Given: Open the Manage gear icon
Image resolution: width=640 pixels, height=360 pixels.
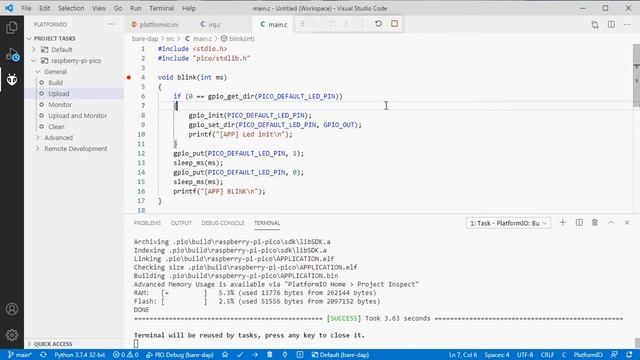Looking at the screenshot, I should 12,335.
